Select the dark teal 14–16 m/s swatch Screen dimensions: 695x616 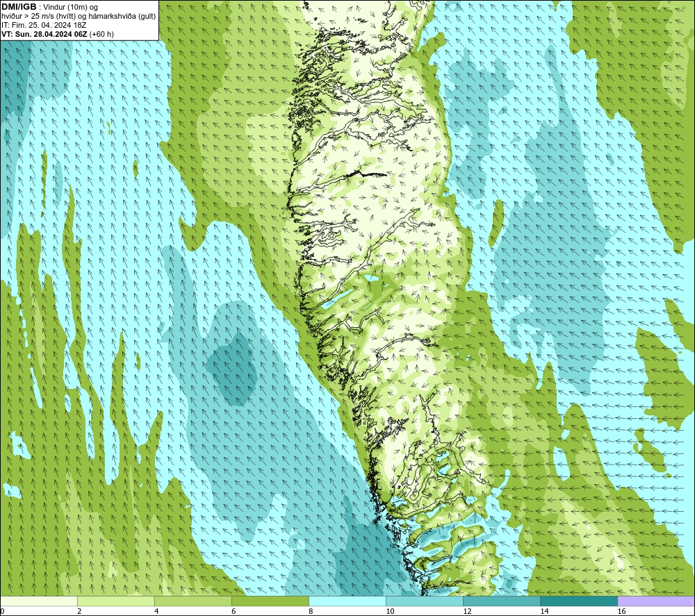[x=579, y=601]
